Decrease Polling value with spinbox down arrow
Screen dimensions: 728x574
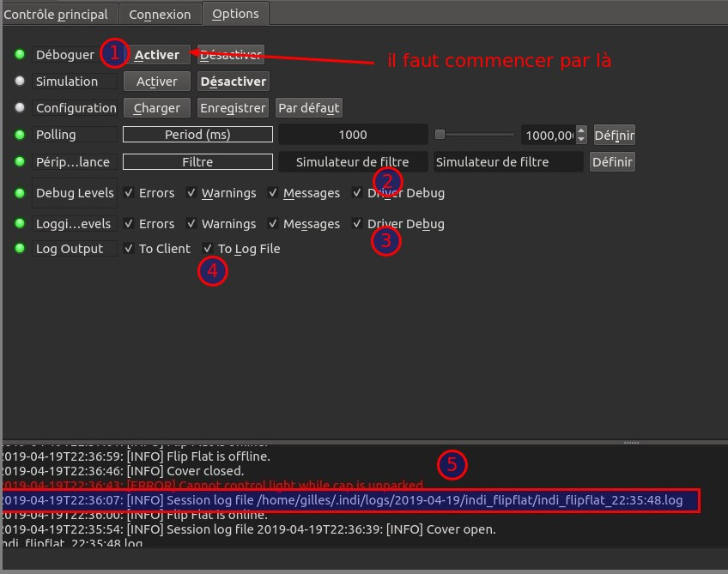tap(581, 139)
